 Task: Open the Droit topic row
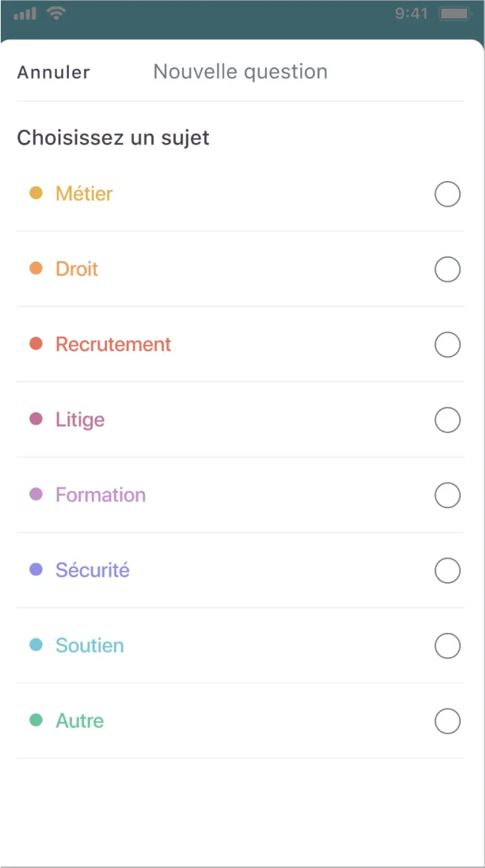tap(240, 269)
